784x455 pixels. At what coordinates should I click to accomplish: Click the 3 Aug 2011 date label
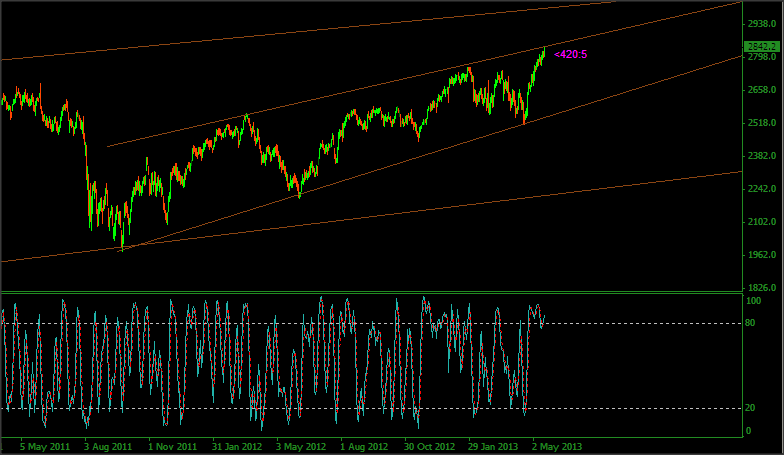point(108,446)
